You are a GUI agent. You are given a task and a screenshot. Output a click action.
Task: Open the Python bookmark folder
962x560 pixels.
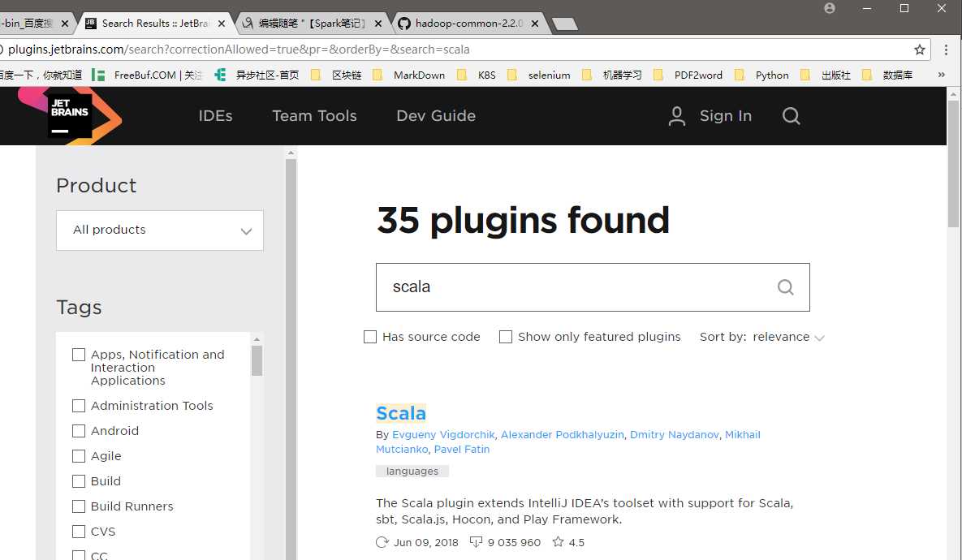point(761,75)
